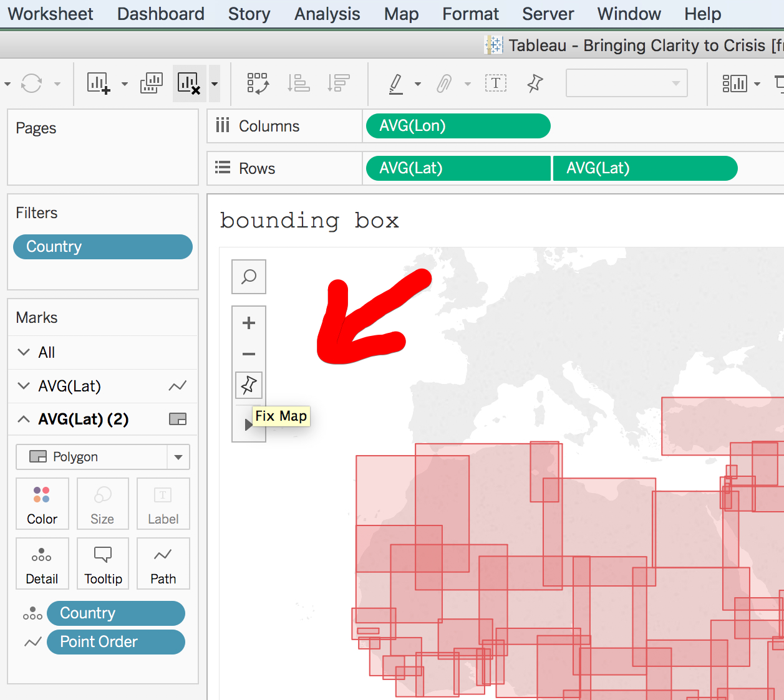Open the Highlight dropdown arrow
The image size is (784, 700).
tap(418, 84)
